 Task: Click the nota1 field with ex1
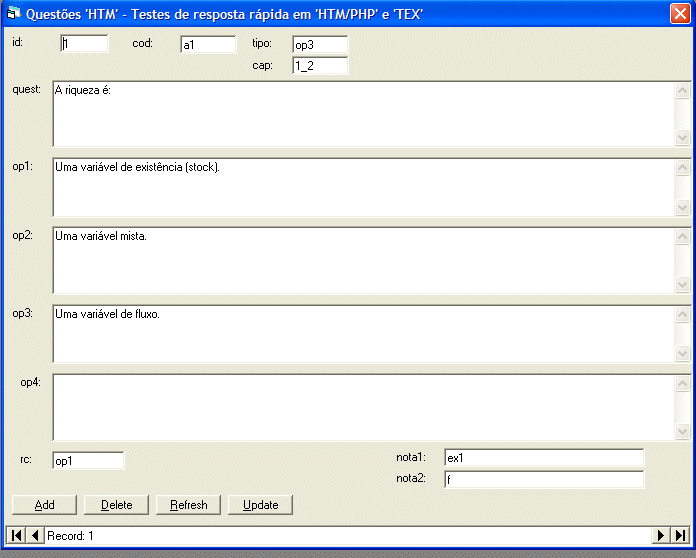coord(544,458)
